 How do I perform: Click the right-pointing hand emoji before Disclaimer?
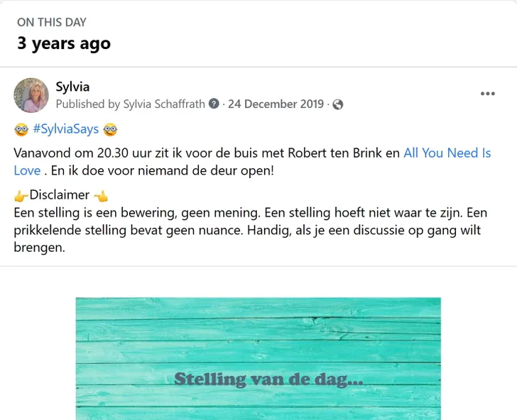click(x=21, y=194)
